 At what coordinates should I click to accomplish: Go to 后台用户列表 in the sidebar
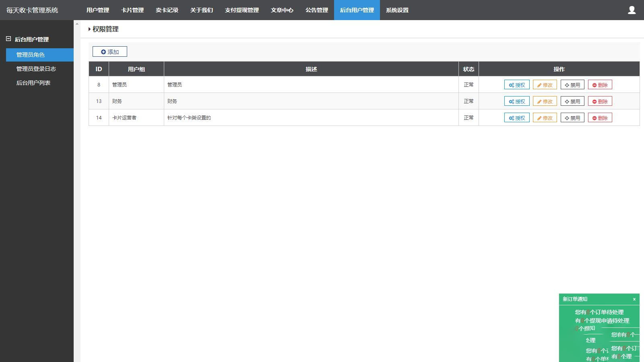point(33,83)
